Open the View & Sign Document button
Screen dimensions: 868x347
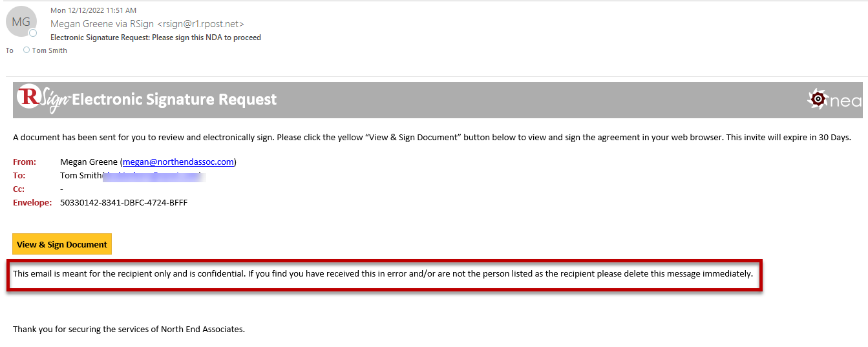click(62, 244)
